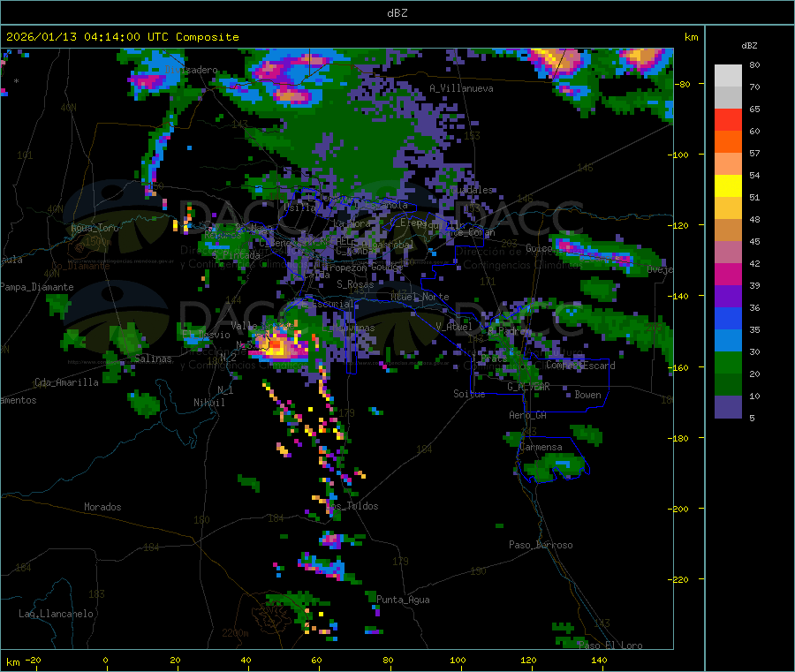Select the slate 10 dBZ legend swatch
Image resolution: width=795 pixels, height=672 pixels.
click(728, 407)
